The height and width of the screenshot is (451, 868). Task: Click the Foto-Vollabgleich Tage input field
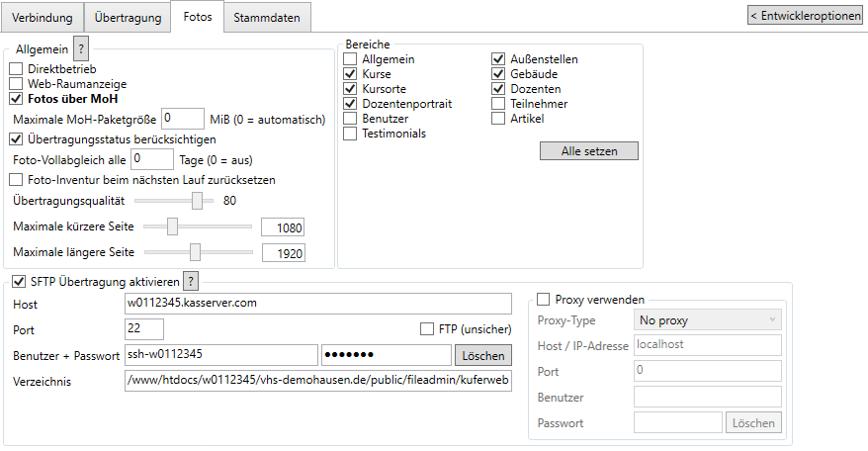tap(152, 159)
